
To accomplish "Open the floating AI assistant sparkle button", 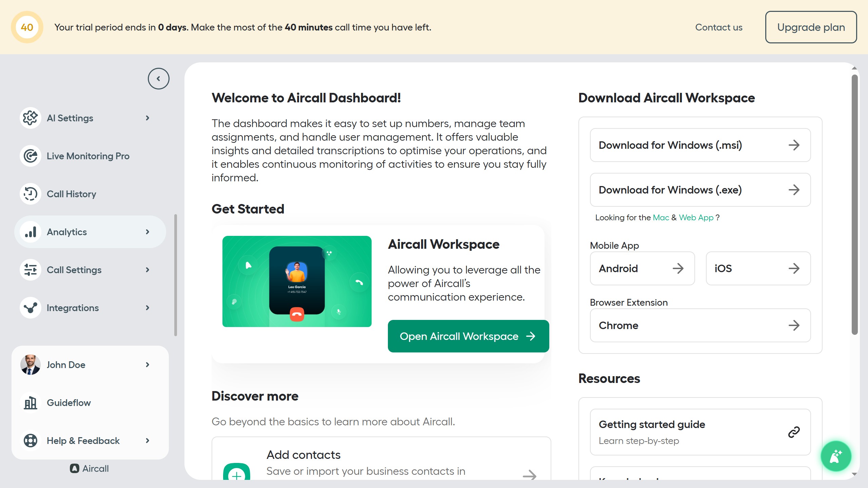I will click(x=836, y=456).
